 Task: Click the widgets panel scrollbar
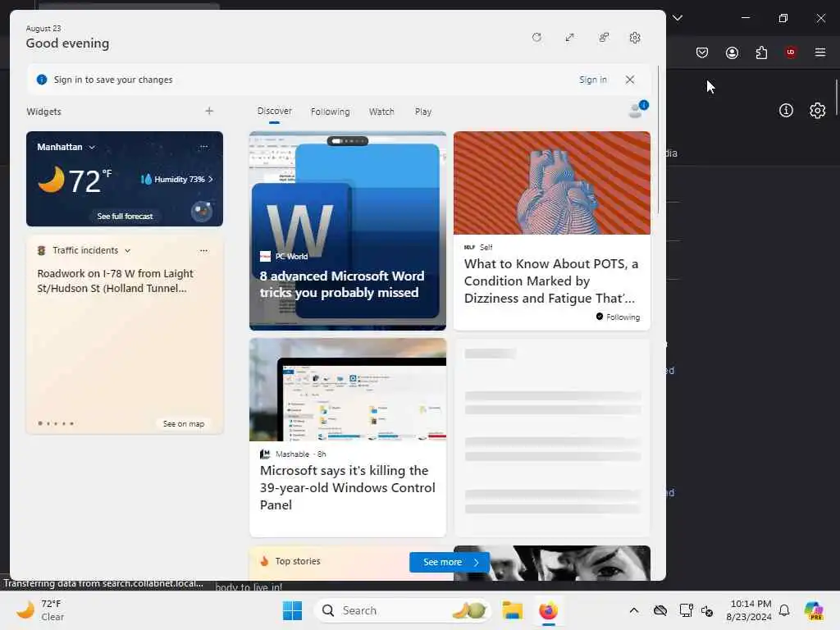tap(658, 139)
